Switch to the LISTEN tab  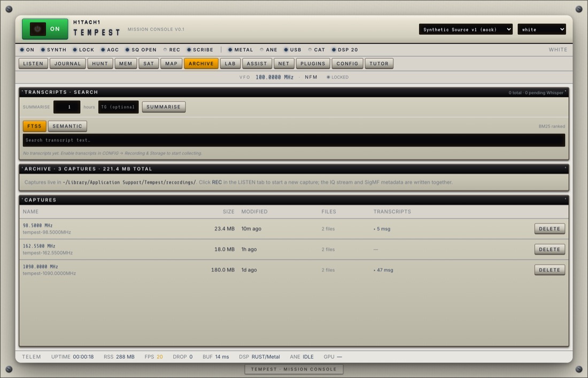(33, 64)
